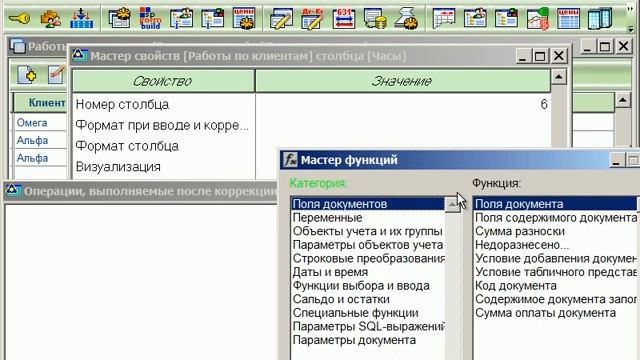Click the window with pencil icon
This screenshot has height=360, width=640.
point(281,18)
